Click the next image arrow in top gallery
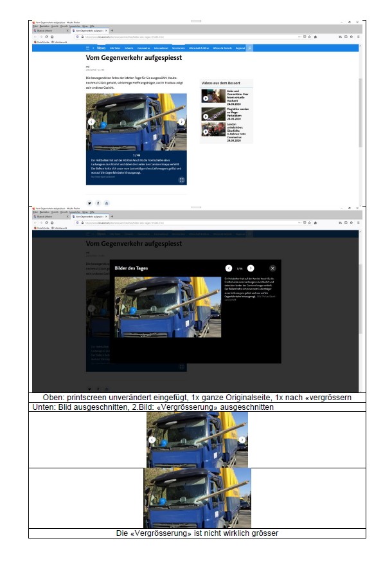 (x=182, y=121)
